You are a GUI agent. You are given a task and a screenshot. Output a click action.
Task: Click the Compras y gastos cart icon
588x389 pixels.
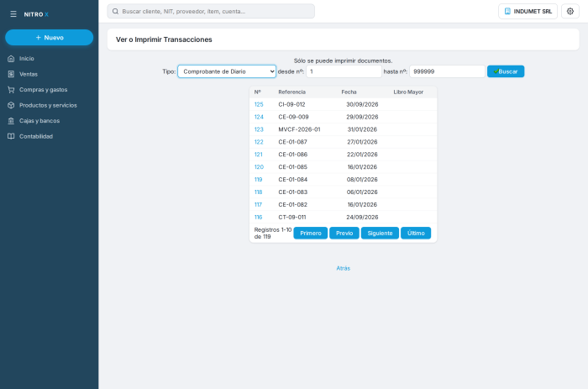pos(11,90)
